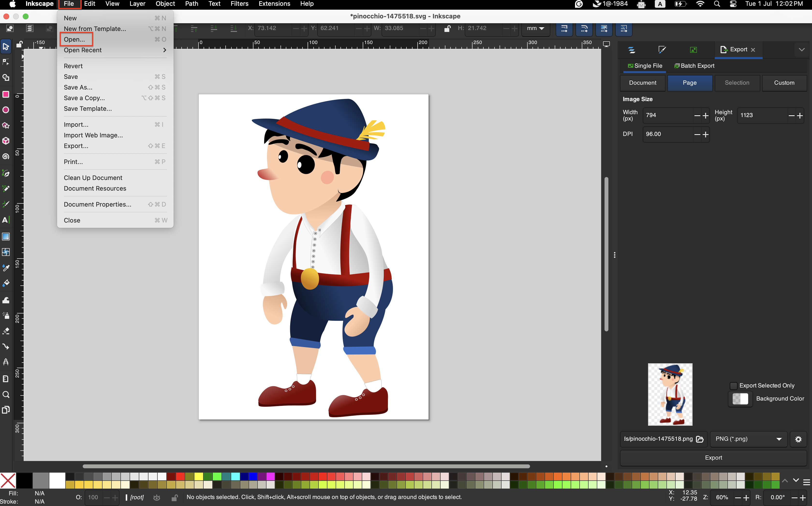Lock the width and height ratio
This screenshot has width=812, height=506.
pos(448,29)
